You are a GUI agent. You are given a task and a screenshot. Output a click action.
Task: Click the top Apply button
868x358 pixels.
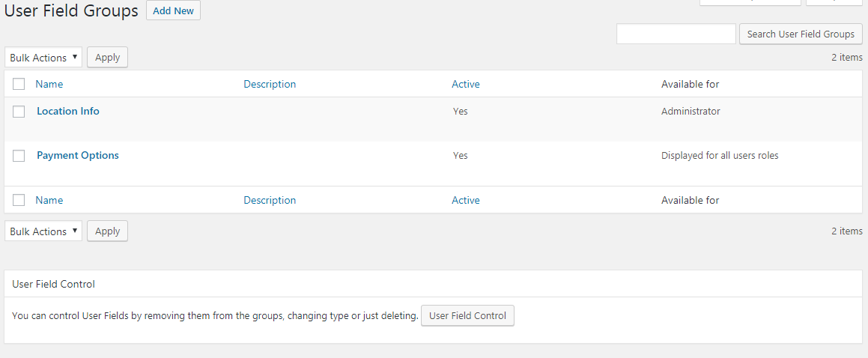(x=107, y=58)
